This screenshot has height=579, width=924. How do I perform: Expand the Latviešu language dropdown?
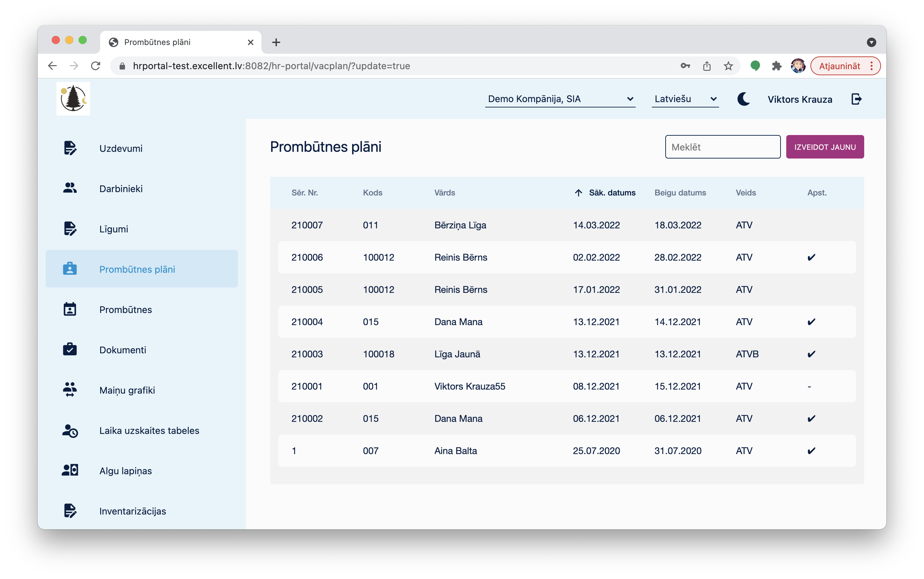pos(684,99)
